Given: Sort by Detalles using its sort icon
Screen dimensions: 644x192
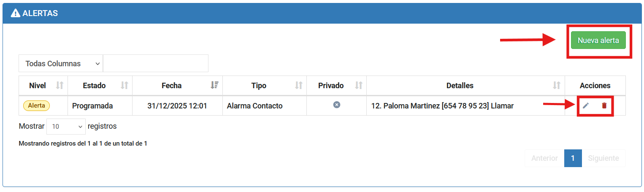Looking at the screenshot, I should click(x=557, y=86).
